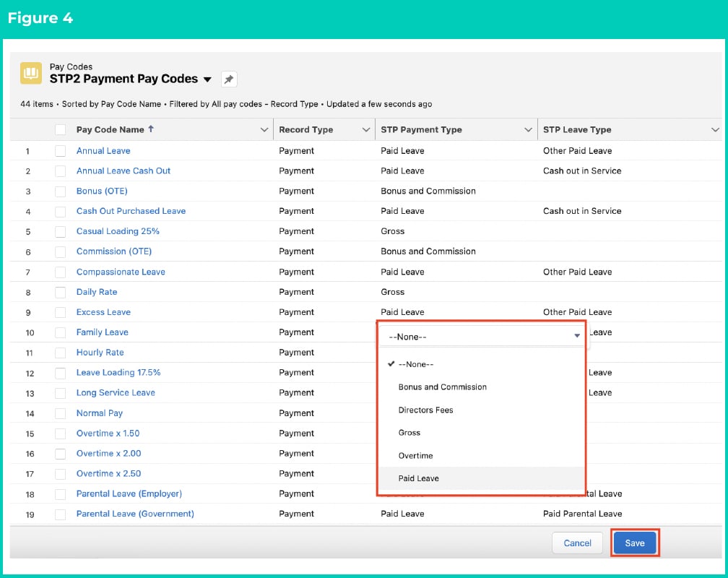Viewport: 728px width, 578px height.
Task: Check the Bonus (OTE) row checkbox
Action: click(61, 191)
